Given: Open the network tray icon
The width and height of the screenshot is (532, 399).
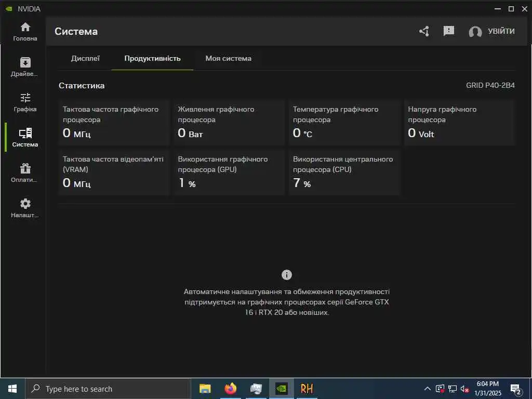Looking at the screenshot, I should [453, 389].
